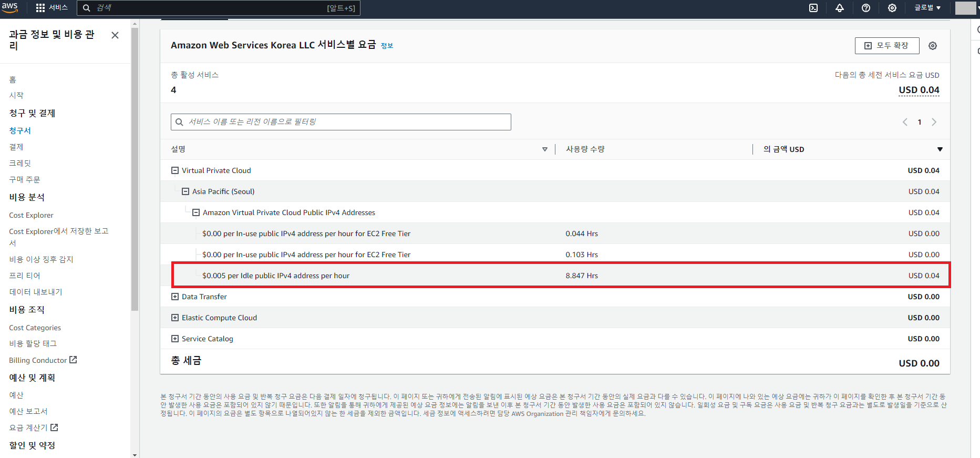
Task: Open the help question mark icon
Action: click(x=866, y=8)
